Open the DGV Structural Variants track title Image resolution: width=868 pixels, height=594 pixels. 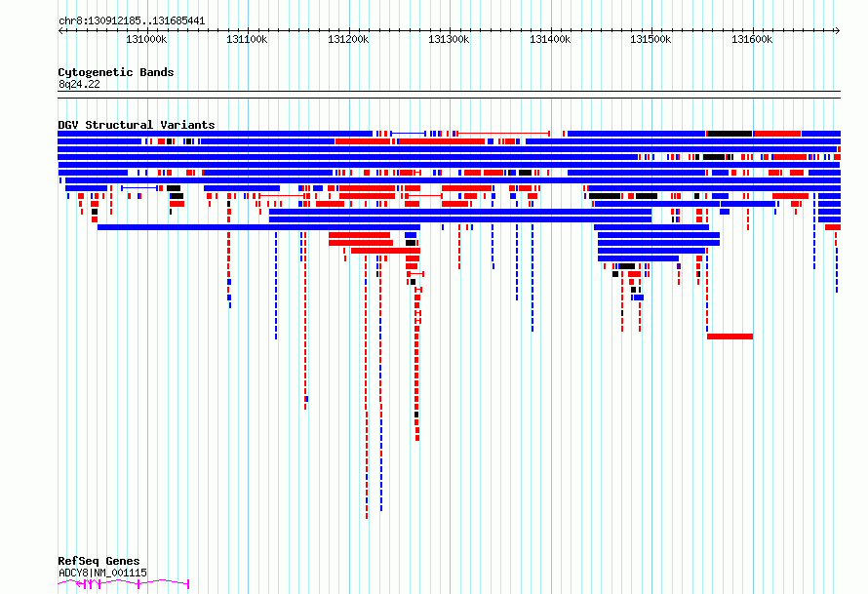click(x=137, y=125)
